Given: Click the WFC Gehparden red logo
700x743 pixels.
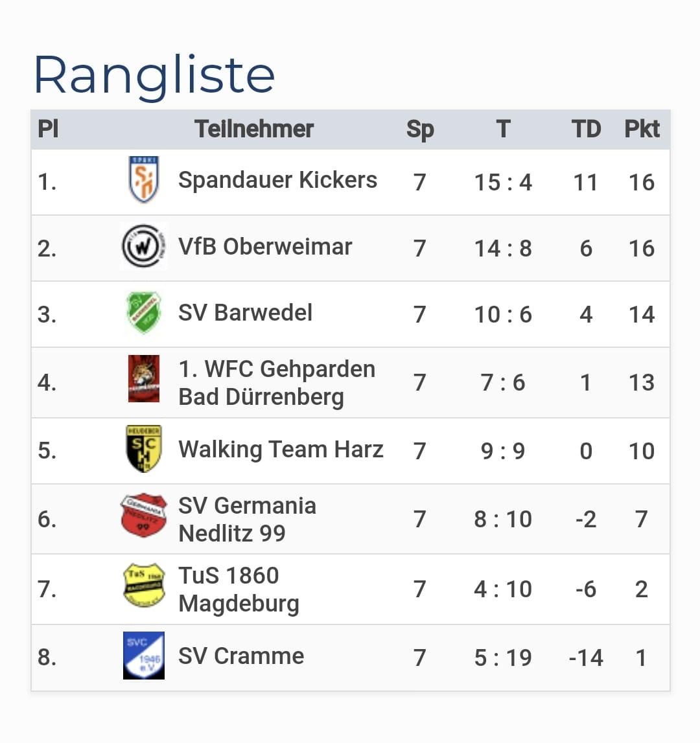Looking at the screenshot, I should pyautogui.click(x=144, y=378).
